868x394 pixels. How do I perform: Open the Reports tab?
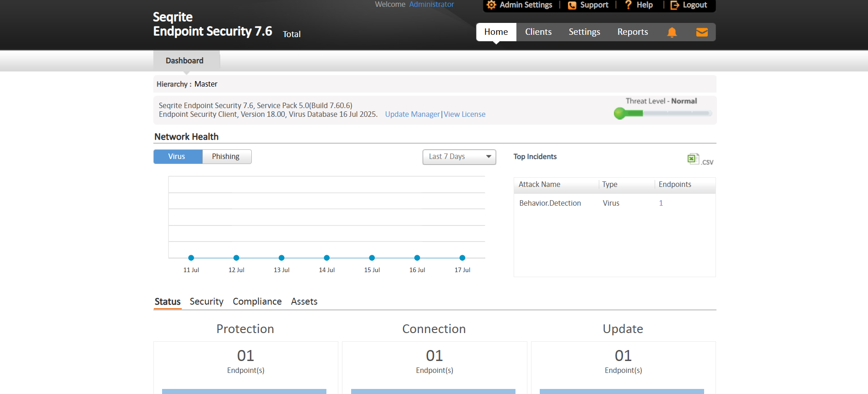click(632, 32)
